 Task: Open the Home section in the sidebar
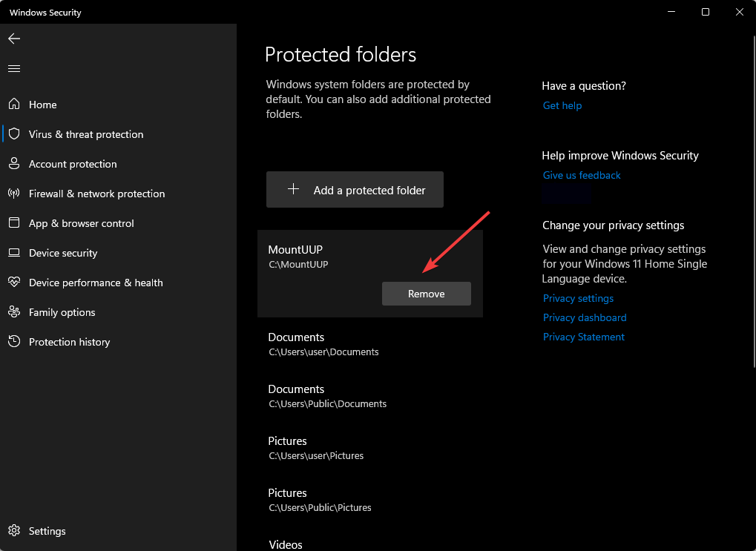(x=42, y=105)
